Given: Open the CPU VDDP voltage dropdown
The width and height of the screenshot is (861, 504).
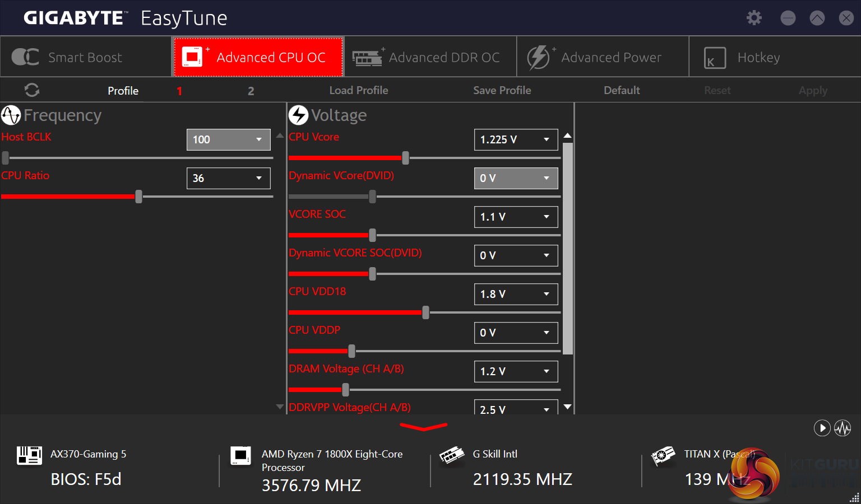Looking at the screenshot, I should (516, 333).
